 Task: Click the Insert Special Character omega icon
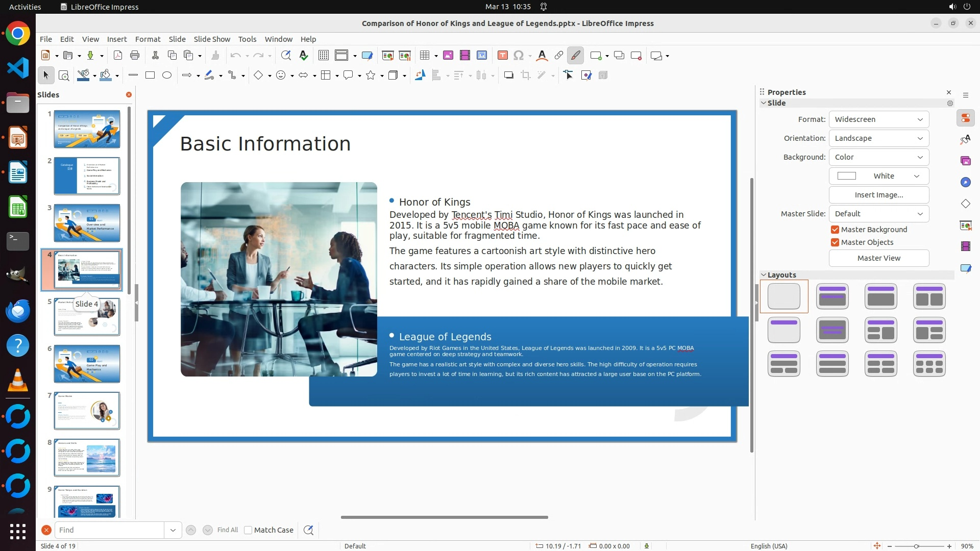(x=519, y=56)
